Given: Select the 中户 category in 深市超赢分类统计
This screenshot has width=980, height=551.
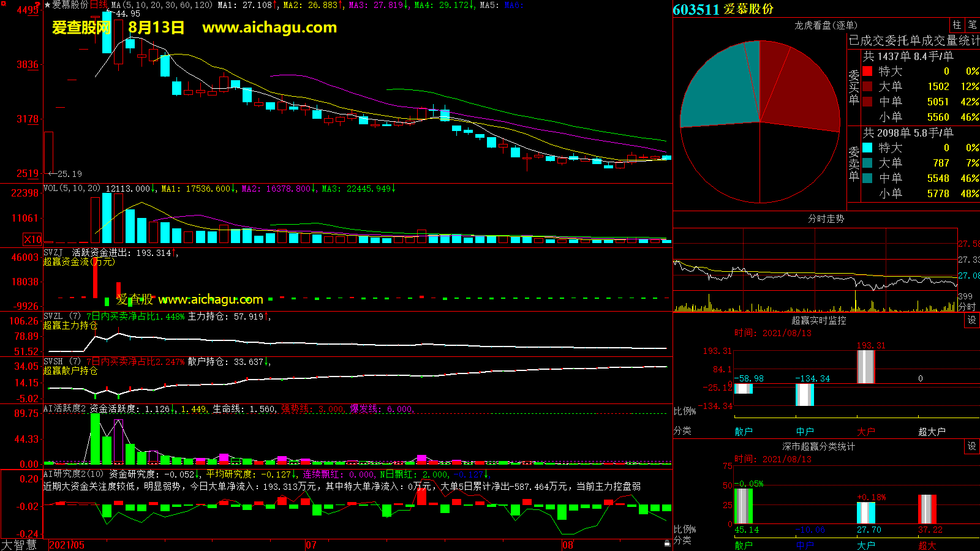Looking at the screenshot, I should point(804,545).
